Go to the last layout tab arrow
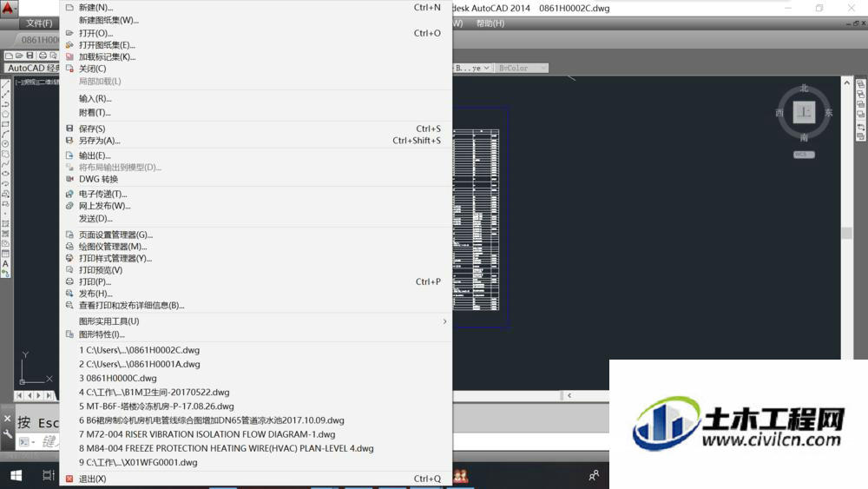Viewport: 868px width, 489px height. click(x=49, y=395)
